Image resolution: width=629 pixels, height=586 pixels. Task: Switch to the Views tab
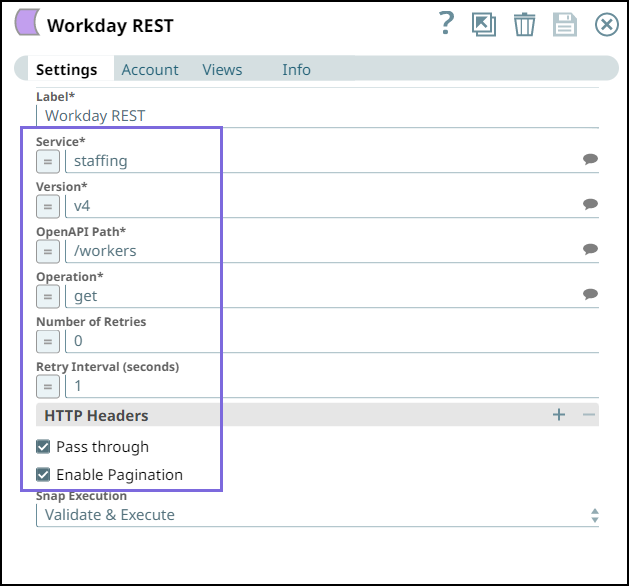point(222,70)
